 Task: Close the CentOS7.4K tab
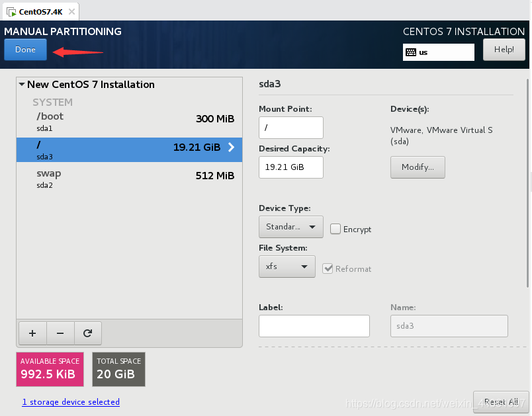71,12
